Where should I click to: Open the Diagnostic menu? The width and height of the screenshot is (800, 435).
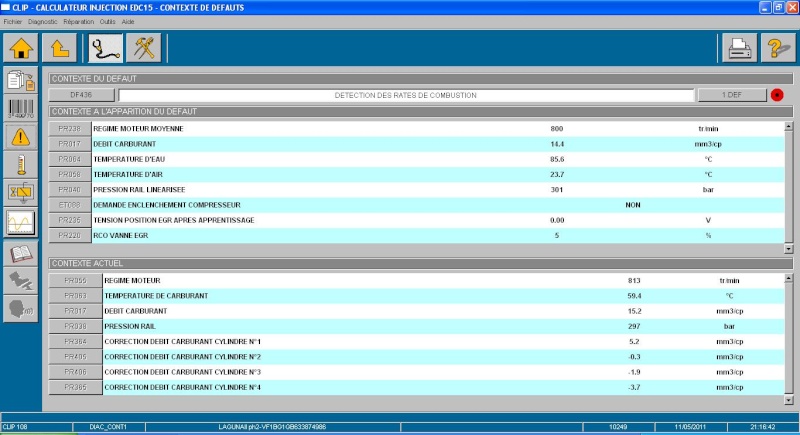pyautogui.click(x=43, y=22)
